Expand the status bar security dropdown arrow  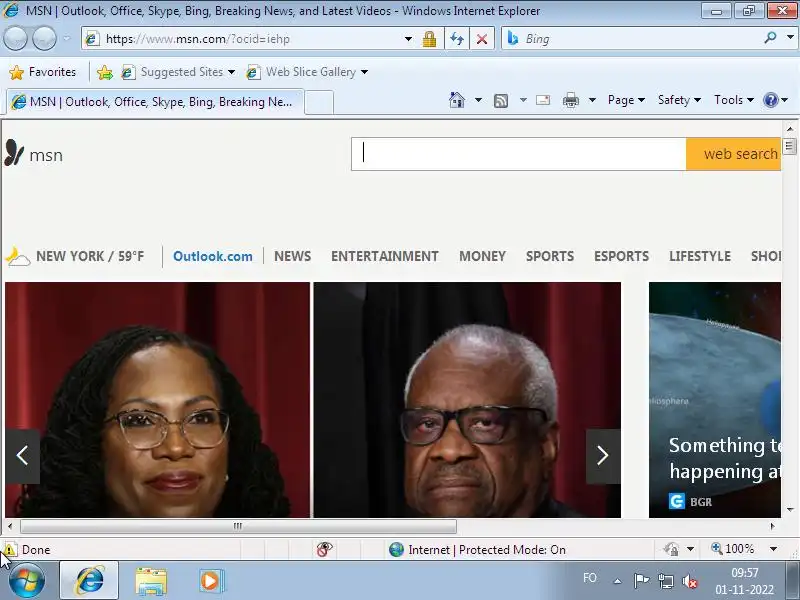pyautogui.click(x=690, y=549)
